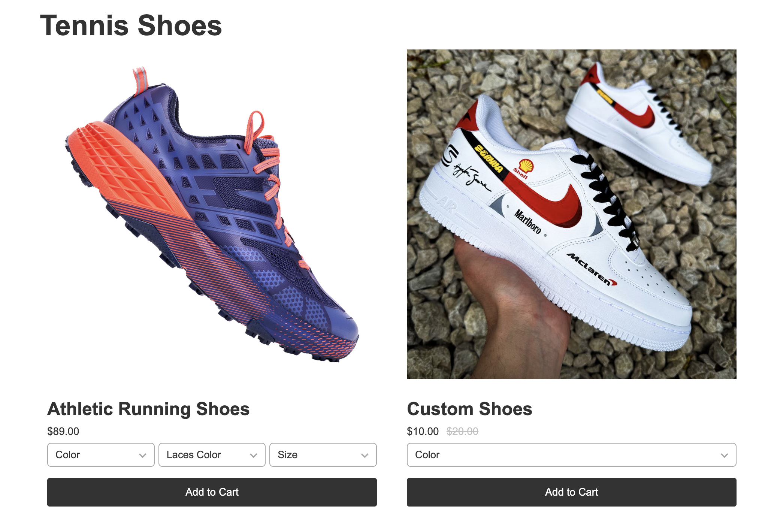This screenshot has height=532, width=768.
Task: Open the Color dropdown under Athletic Running Shoes
Action: tap(101, 455)
